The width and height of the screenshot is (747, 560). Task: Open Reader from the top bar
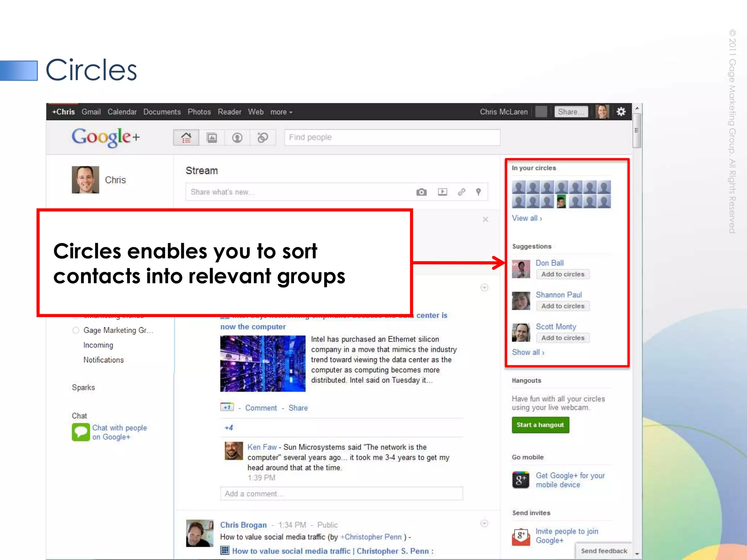[x=229, y=112]
